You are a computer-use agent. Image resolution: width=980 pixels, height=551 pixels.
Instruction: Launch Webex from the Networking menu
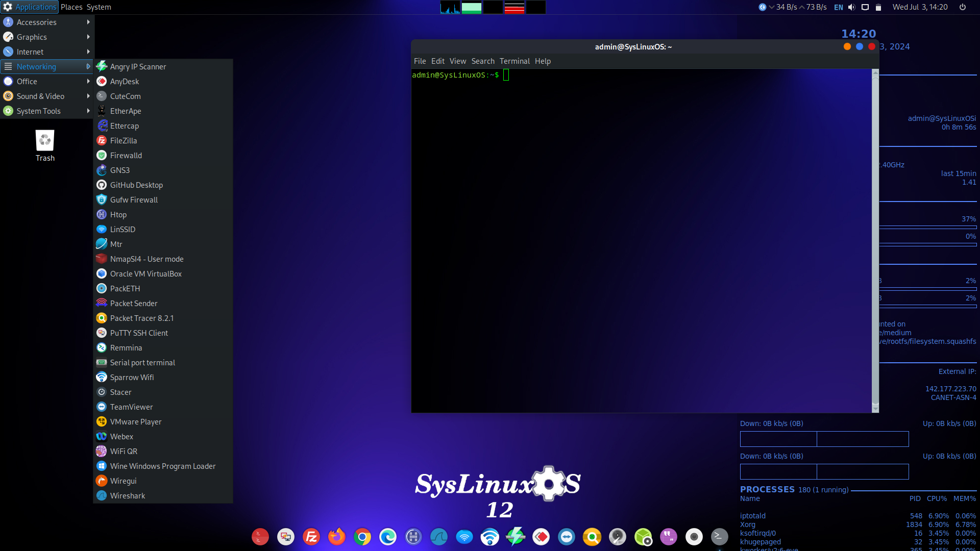pos(163,436)
